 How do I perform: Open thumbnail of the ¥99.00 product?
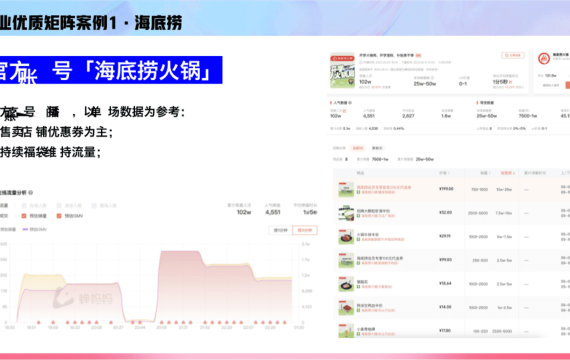[346, 260]
